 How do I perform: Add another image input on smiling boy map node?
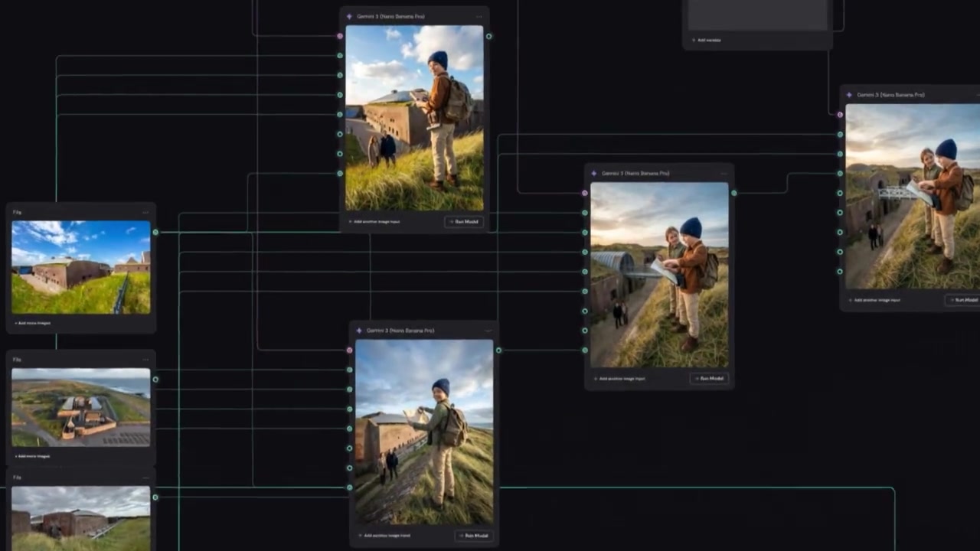pos(384,536)
